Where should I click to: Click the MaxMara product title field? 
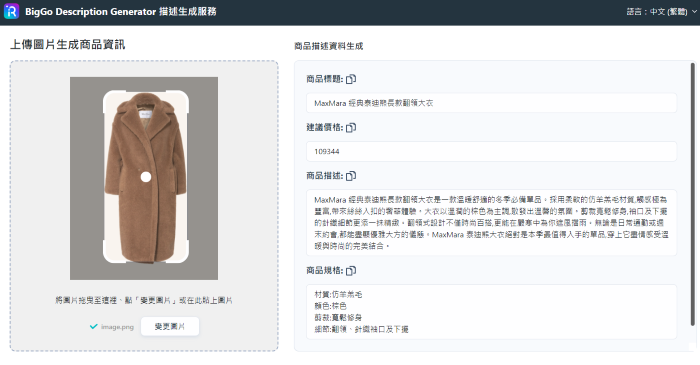pos(491,103)
